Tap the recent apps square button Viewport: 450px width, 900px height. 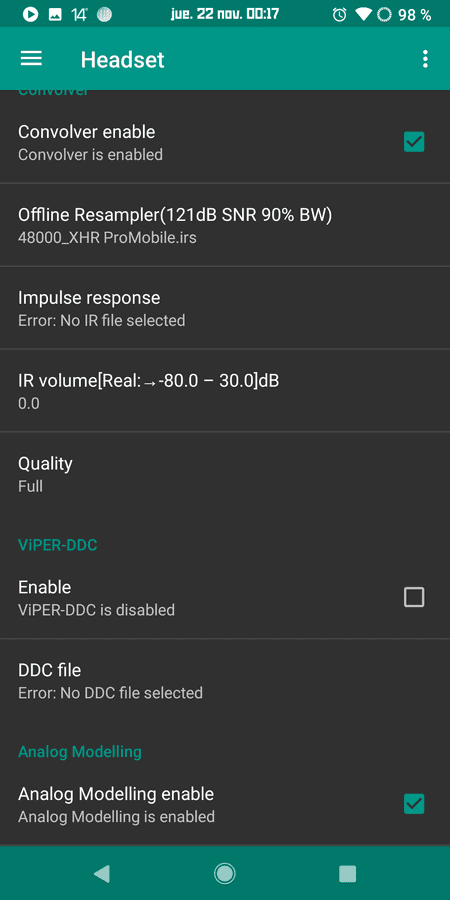tap(347, 874)
